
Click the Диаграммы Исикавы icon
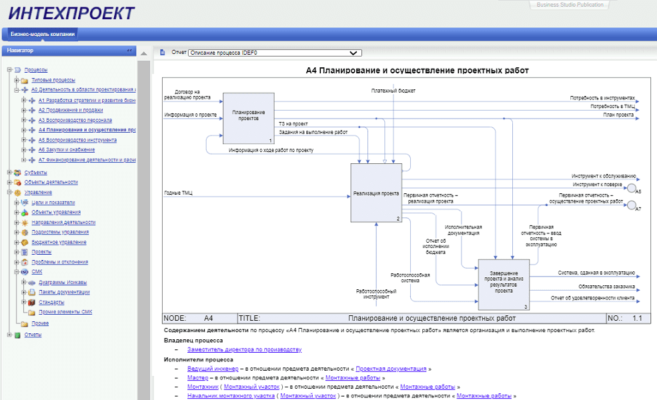coord(32,283)
